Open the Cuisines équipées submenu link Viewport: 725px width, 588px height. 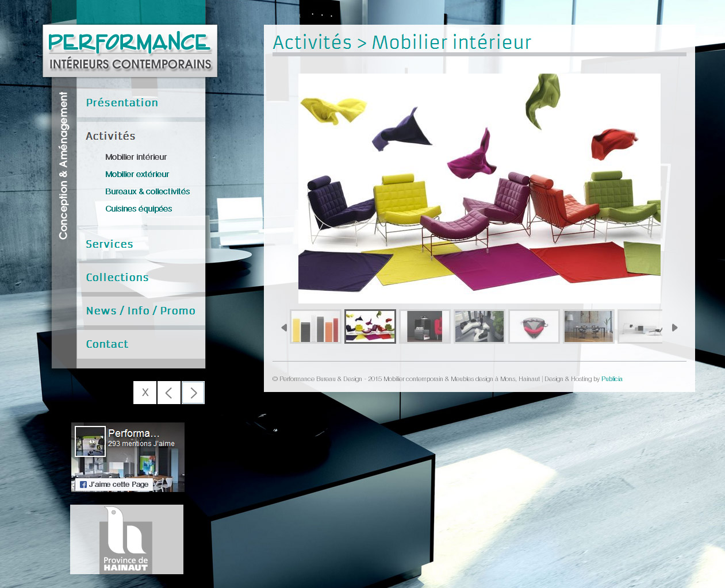point(139,209)
